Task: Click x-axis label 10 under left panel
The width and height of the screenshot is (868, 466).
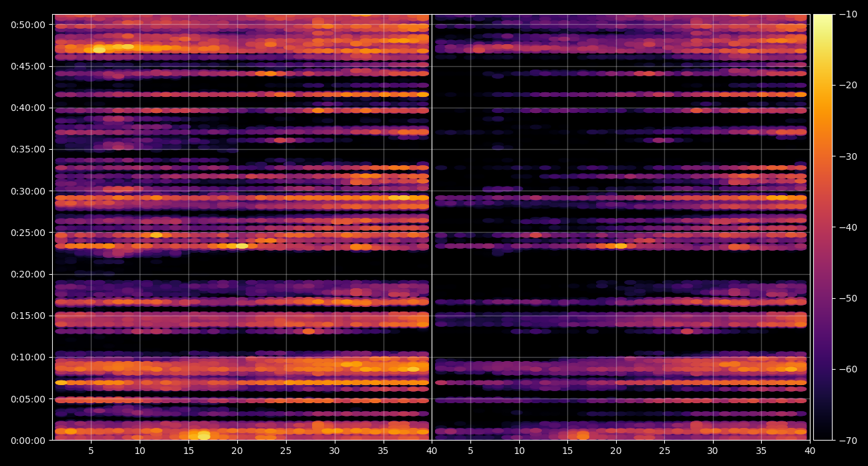Action: pos(140,451)
